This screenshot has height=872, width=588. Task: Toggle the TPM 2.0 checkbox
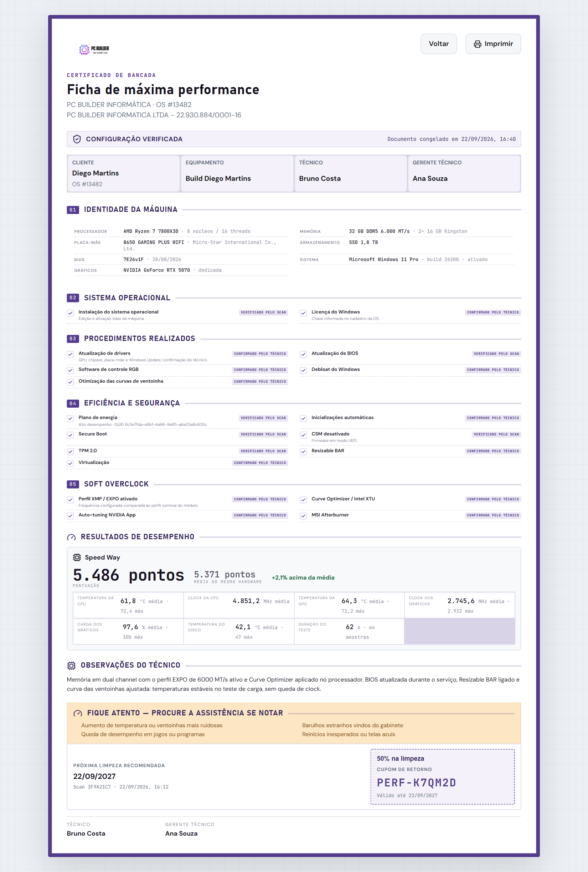[71, 452]
